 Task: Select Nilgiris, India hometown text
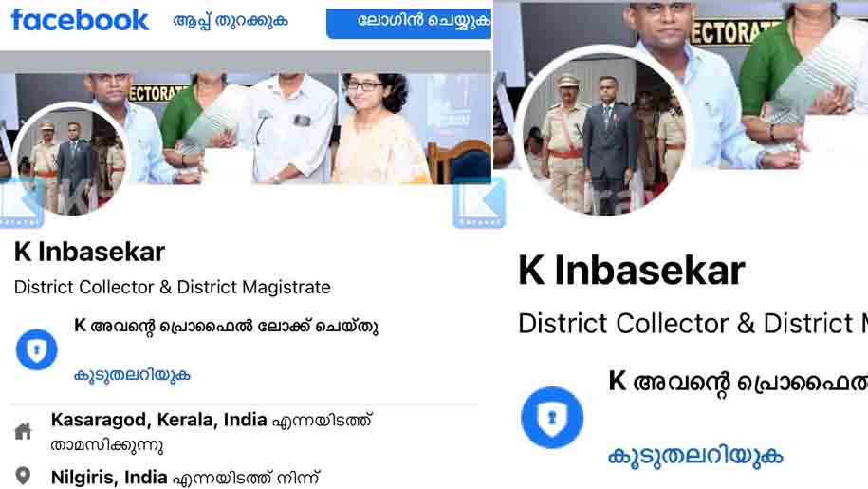(x=109, y=478)
